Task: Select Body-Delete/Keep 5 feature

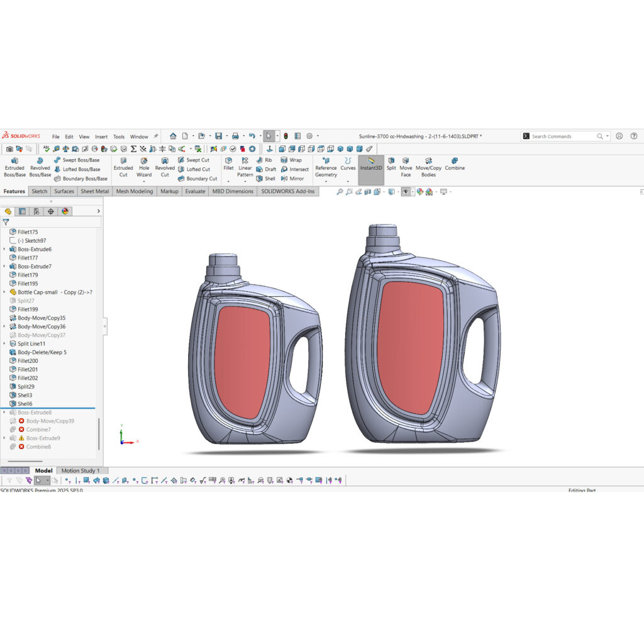Action: click(38, 352)
